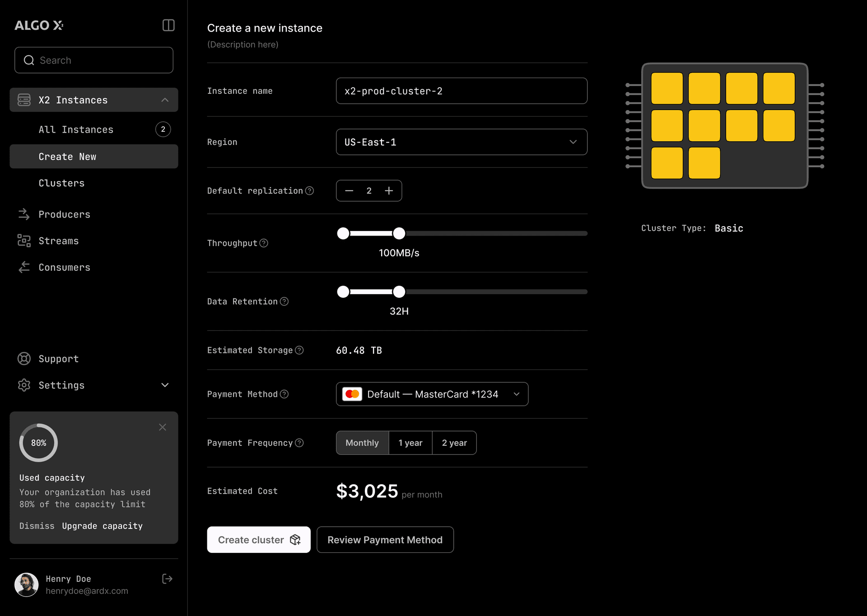Open Producers from the sidebar
The image size is (867, 616).
coord(64,214)
